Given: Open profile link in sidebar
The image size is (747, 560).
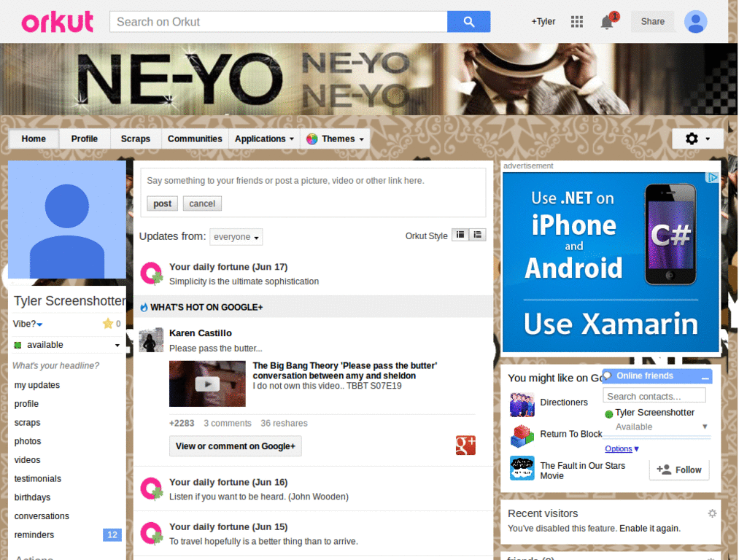Looking at the screenshot, I should 26,404.
